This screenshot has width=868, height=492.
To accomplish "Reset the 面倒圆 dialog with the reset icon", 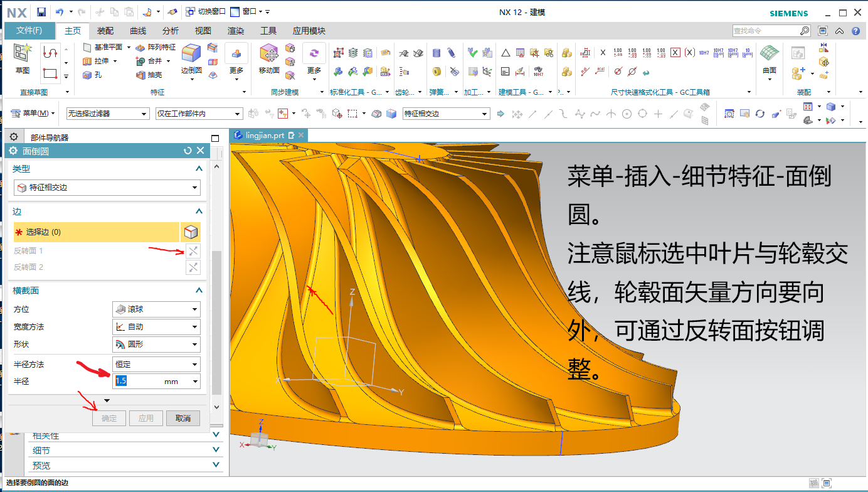I will click(x=188, y=151).
